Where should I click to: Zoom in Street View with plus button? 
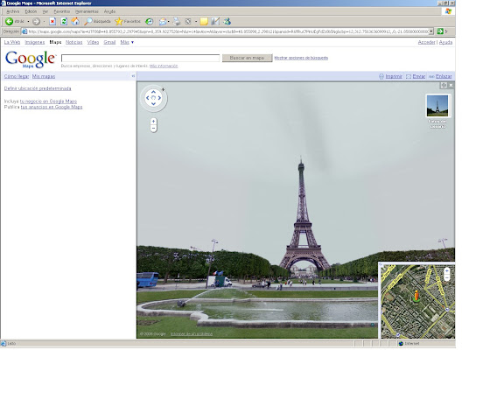153,121
